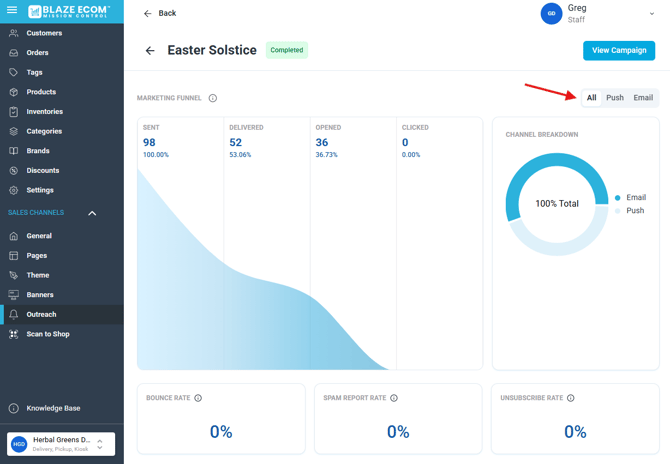
Task: Go to Orders in sidebar
Action: click(x=37, y=53)
